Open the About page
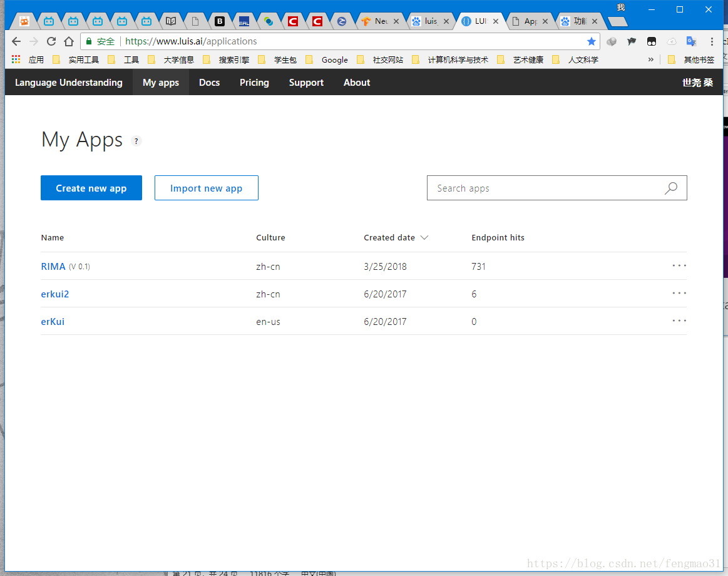This screenshot has height=576, width=728. [357, 82]
